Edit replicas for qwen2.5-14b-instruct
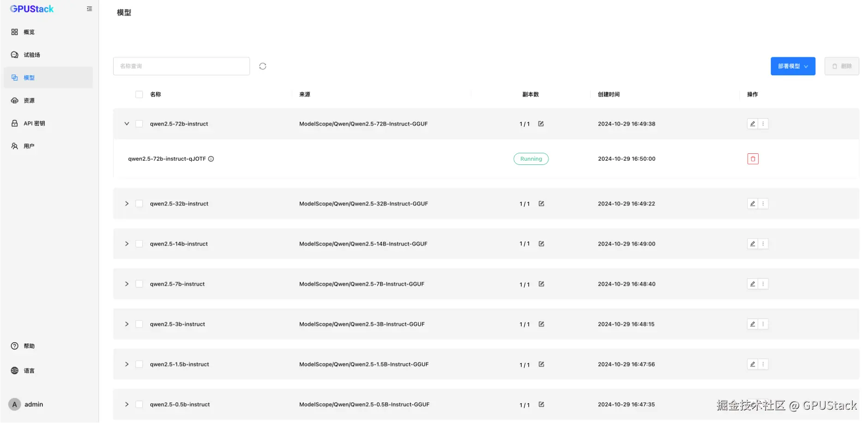 coord(541,244)
